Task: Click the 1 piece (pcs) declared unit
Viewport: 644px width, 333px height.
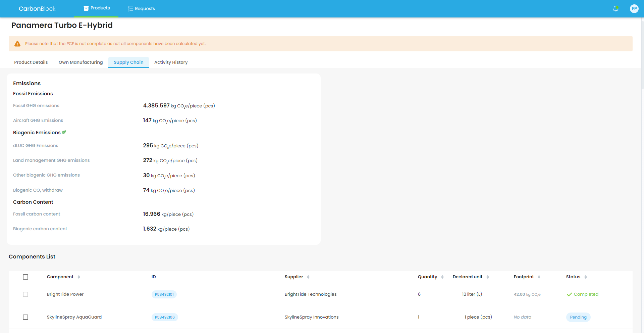Action: point(478,317)
